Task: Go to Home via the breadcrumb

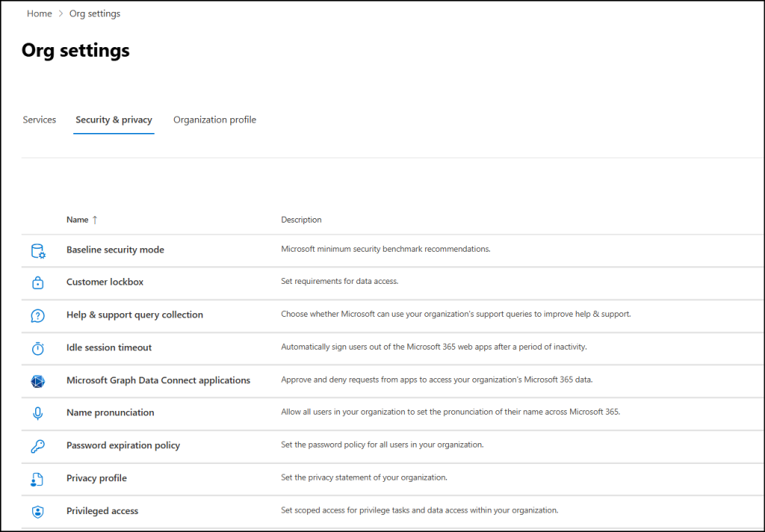Action: tap(40, 13)
